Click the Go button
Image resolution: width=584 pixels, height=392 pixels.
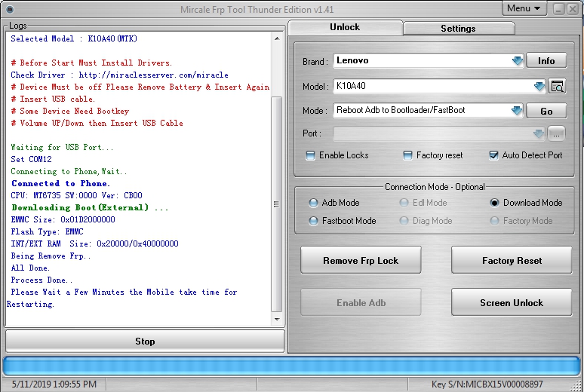[546, 111]
